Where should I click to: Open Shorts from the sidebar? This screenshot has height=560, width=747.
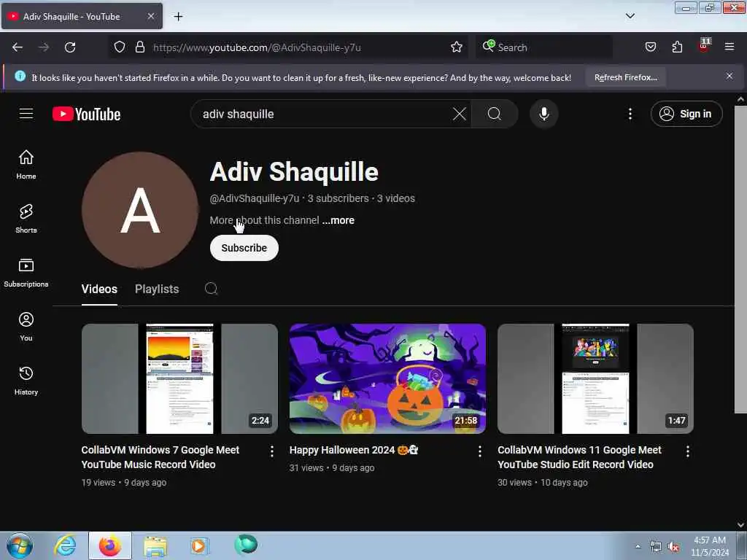[26, 219]
